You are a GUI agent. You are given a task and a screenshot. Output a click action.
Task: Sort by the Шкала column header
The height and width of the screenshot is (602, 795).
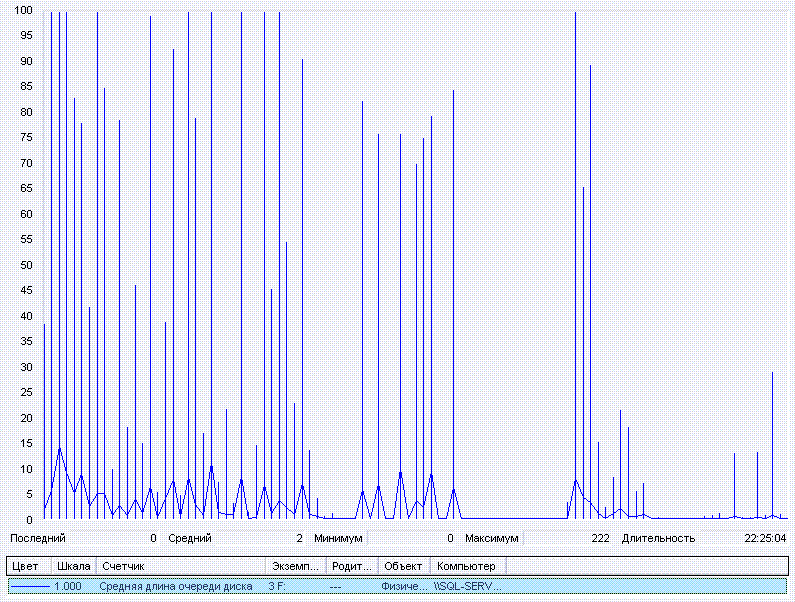pyautogui.click(x=73, y=567)
